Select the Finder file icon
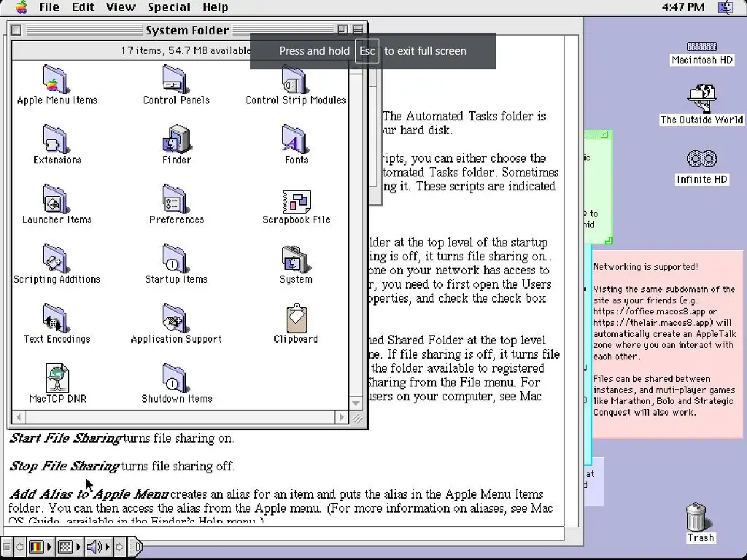The width and height of the screenshot is (747, 560). pos(177,139)
